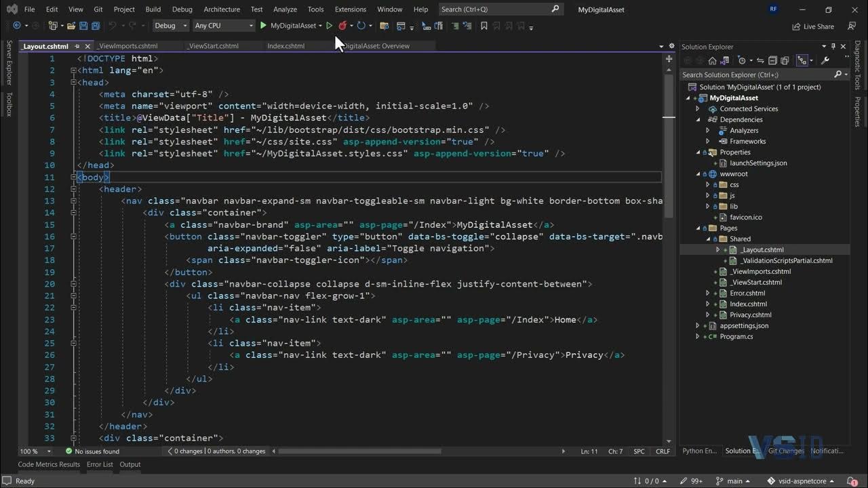This screenshot has height=488, width=868.
Task: Expand the css folder
Action: [x=707, y=184]
